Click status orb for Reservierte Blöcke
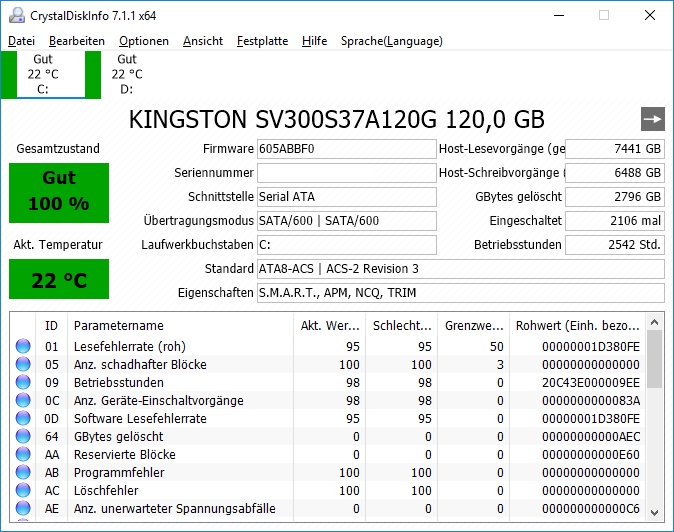This screenshot has width=674, height=532. click(23, 455)
